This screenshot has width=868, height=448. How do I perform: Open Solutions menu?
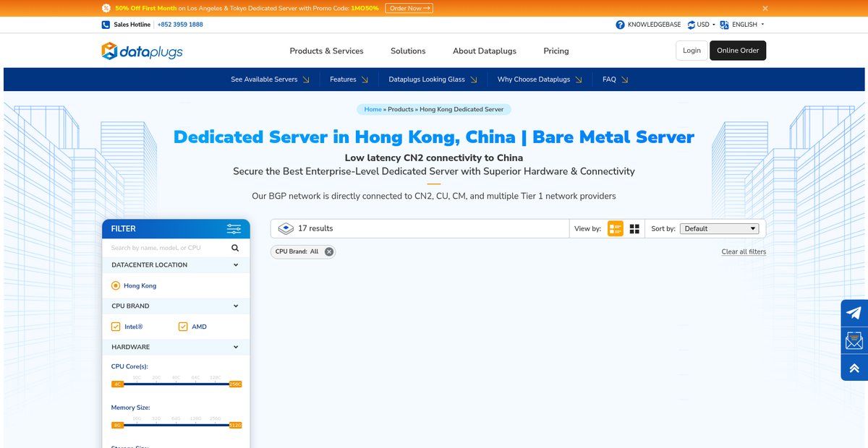click(408, 51)
